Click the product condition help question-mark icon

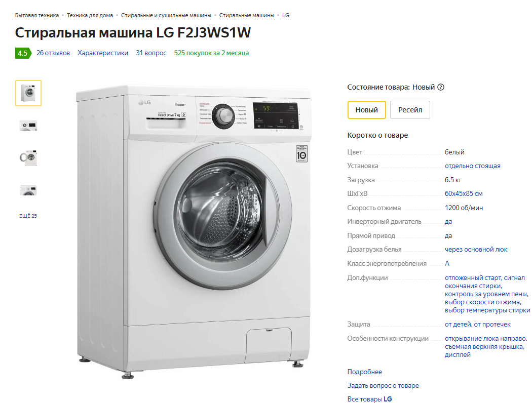pyautogui.click(x=441, y=87)
